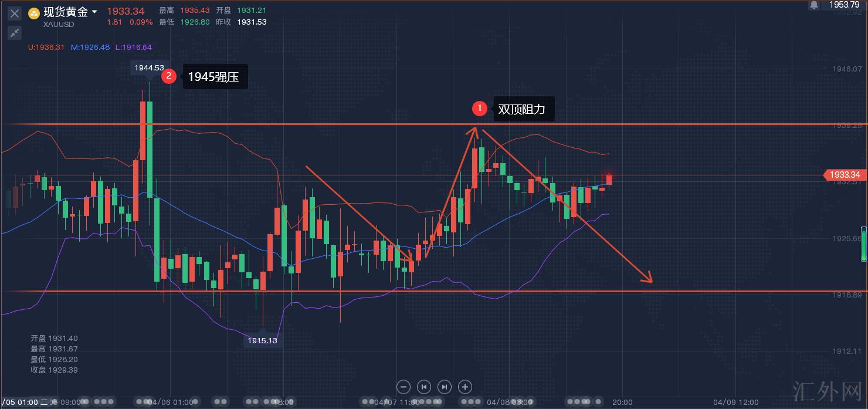Jump to next bars with skip-forward button
The image size is (868, 409).
(x=445, y=387)
